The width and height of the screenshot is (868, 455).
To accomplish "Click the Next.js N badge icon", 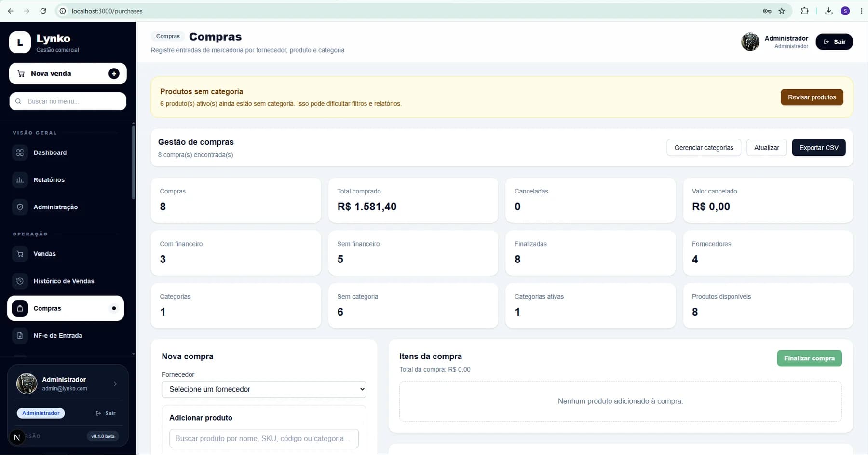I will pyautogui.click(x=17, y=437).
